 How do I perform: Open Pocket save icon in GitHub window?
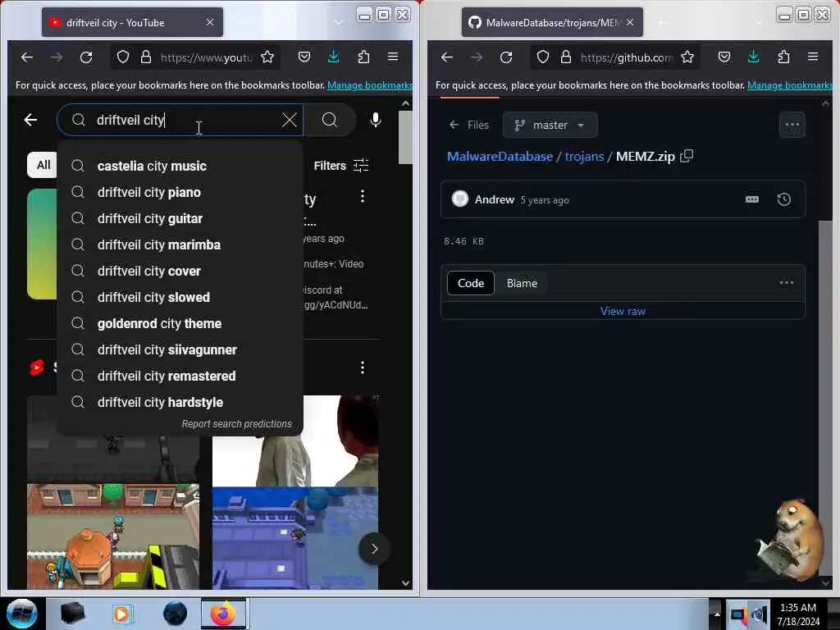coord(724,57)
